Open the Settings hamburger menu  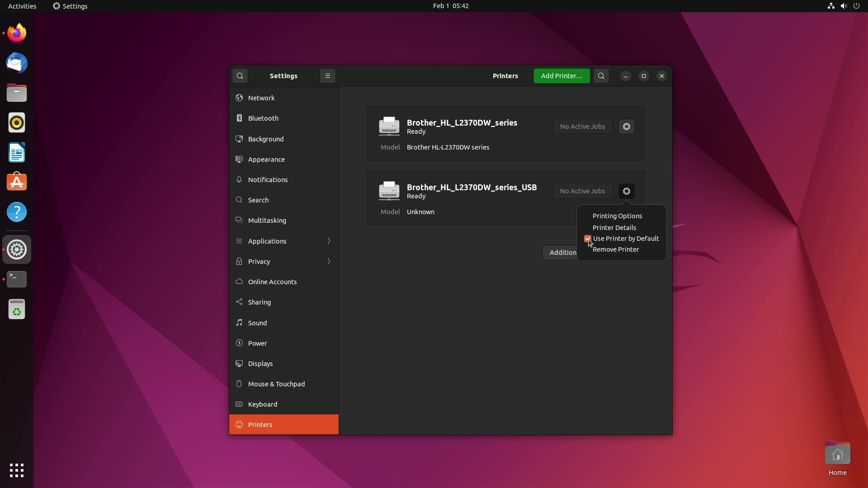click(328, 76)
